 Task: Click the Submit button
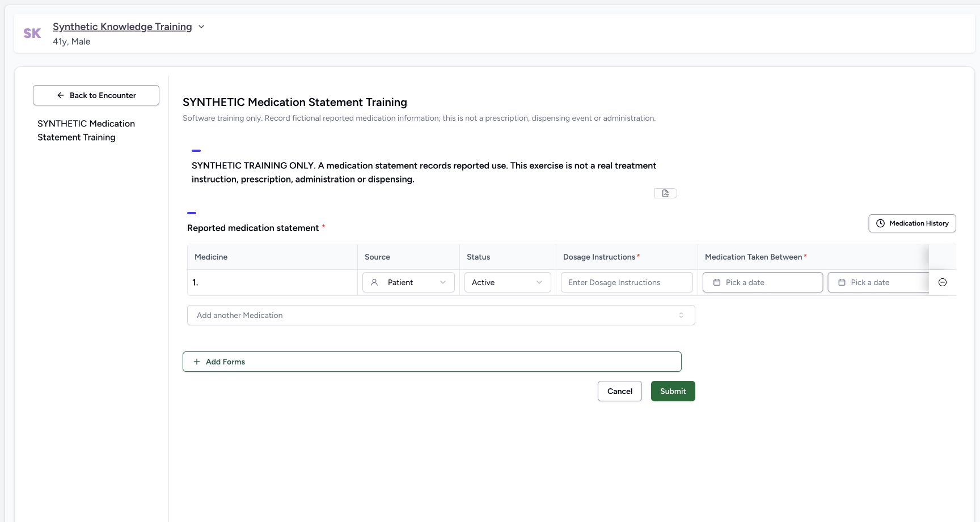pos(673,391)
